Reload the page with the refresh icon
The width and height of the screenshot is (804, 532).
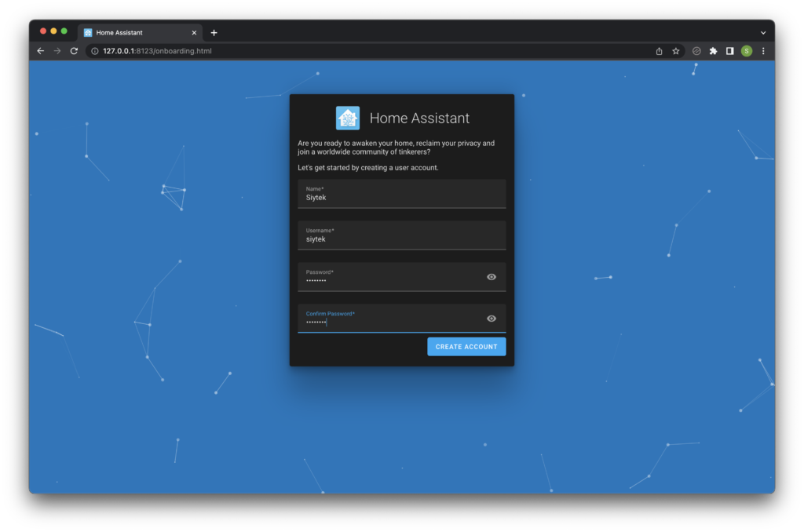click(x=74, y=51)
